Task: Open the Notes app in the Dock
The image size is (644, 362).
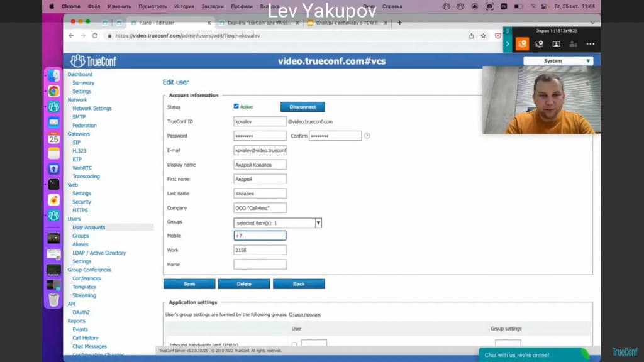Action: (53, 153)
